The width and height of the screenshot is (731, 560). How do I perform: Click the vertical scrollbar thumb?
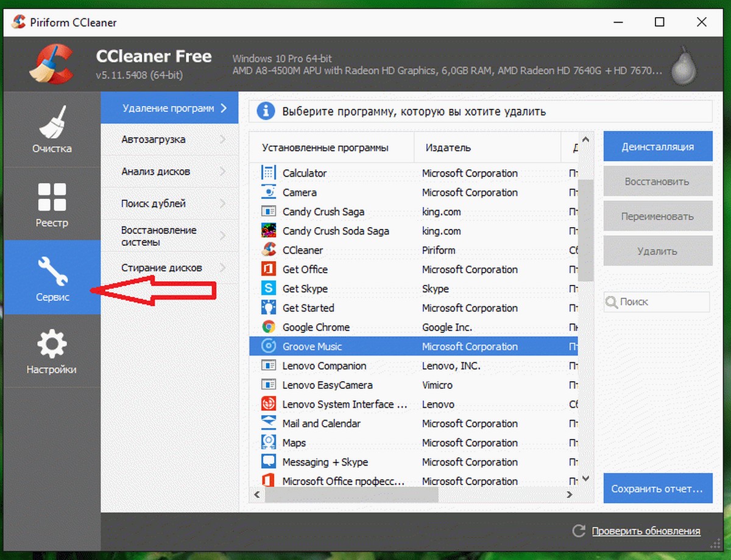[585, 230]
